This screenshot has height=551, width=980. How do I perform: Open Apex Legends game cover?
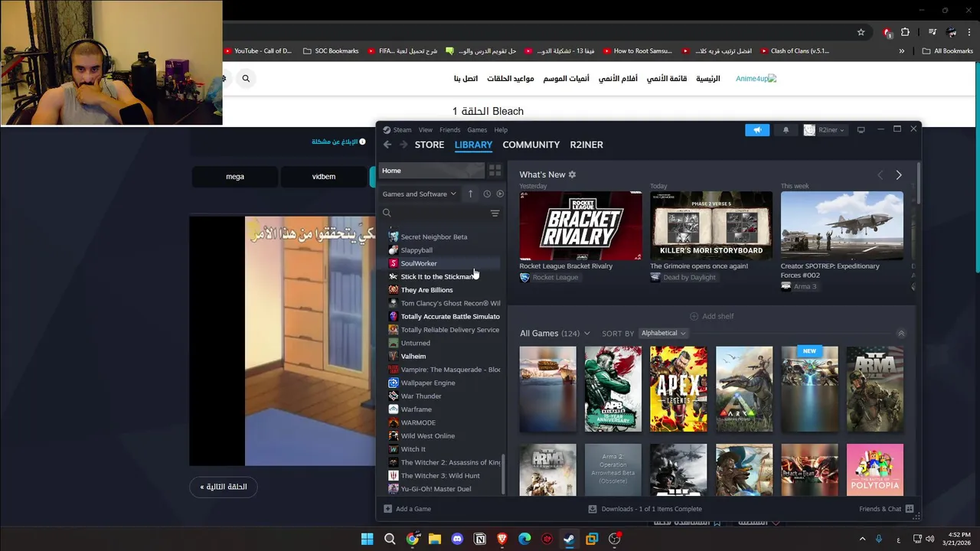pos(678,389)
